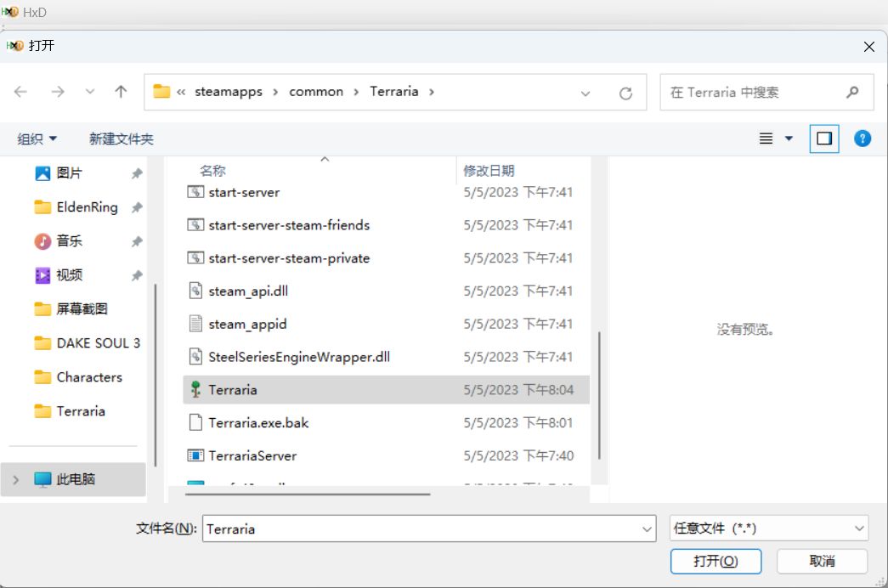Open 音乐 music in the sidebar

click(69, 241)
